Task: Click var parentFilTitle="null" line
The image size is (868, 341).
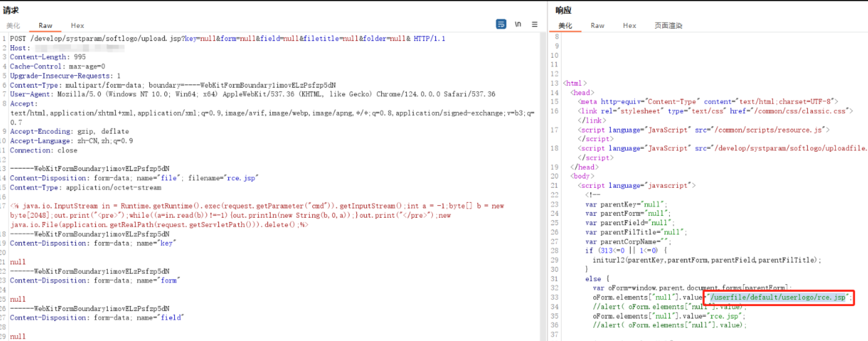Action: 635,232
